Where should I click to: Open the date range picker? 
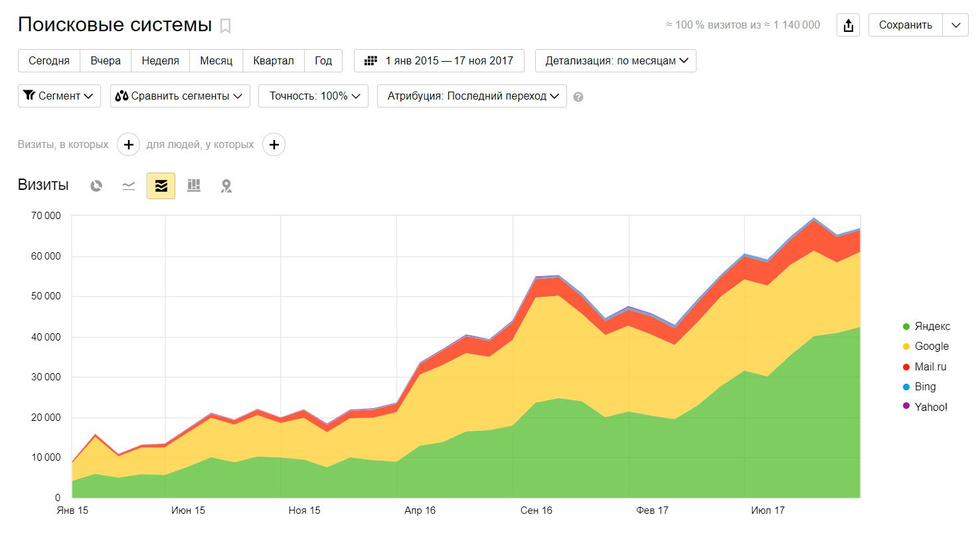coord(439,60)
